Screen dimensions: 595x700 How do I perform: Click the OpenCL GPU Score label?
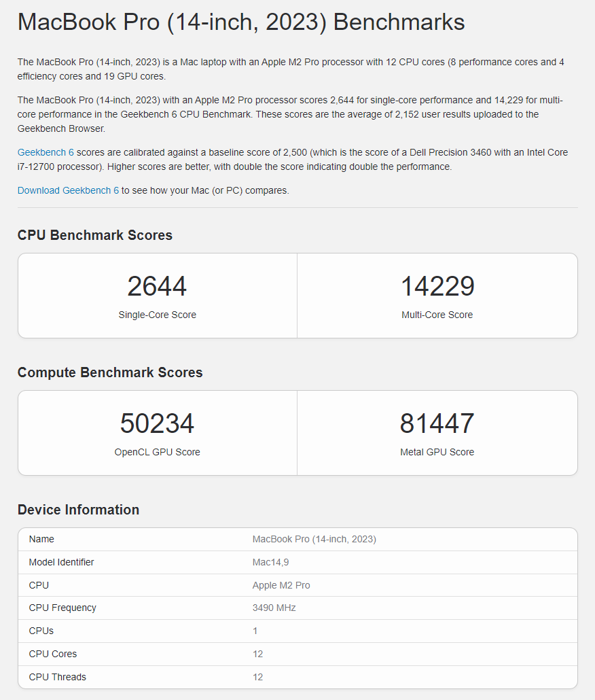point(157,452)
